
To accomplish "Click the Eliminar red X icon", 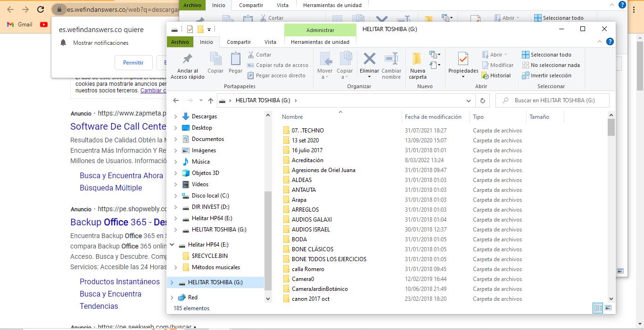I will coord(369,59).
